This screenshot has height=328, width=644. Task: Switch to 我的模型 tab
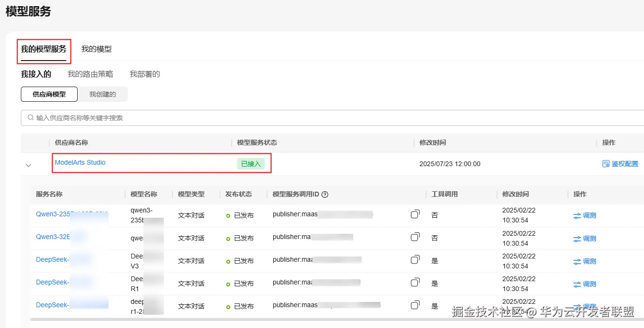[97, 49]
